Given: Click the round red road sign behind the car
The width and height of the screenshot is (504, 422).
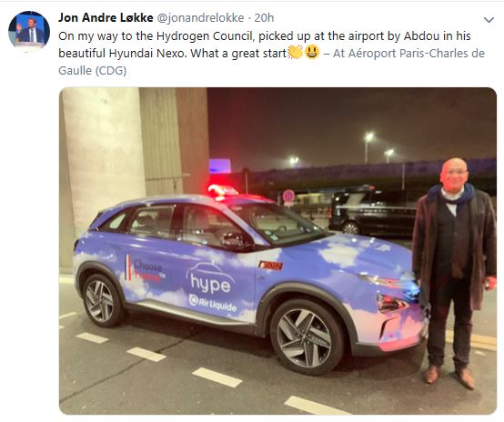Looking at the screenshot, I should [288, 196].
